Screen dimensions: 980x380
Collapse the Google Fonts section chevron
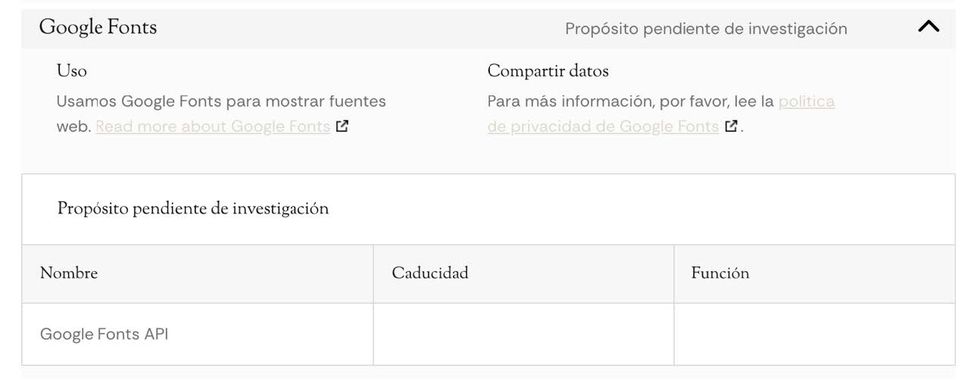[x=928, y=27]
